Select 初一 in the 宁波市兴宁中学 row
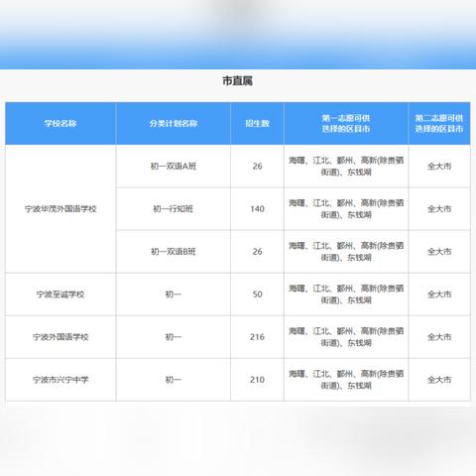The width and height of the screenshot is (476, 476). (x=174, y=380)
